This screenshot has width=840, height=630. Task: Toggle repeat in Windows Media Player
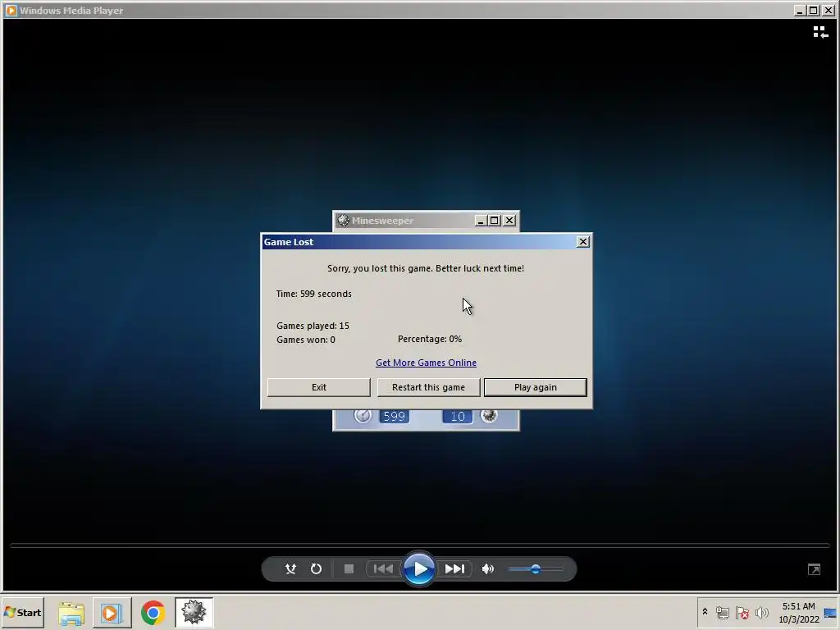click(x=316, y=569)
